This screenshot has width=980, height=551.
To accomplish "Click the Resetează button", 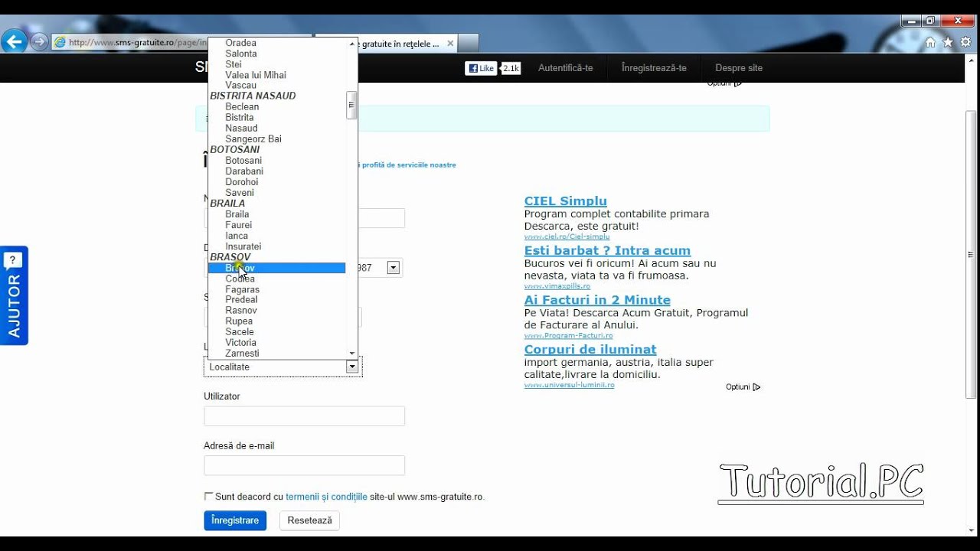I will click(309, 520).
